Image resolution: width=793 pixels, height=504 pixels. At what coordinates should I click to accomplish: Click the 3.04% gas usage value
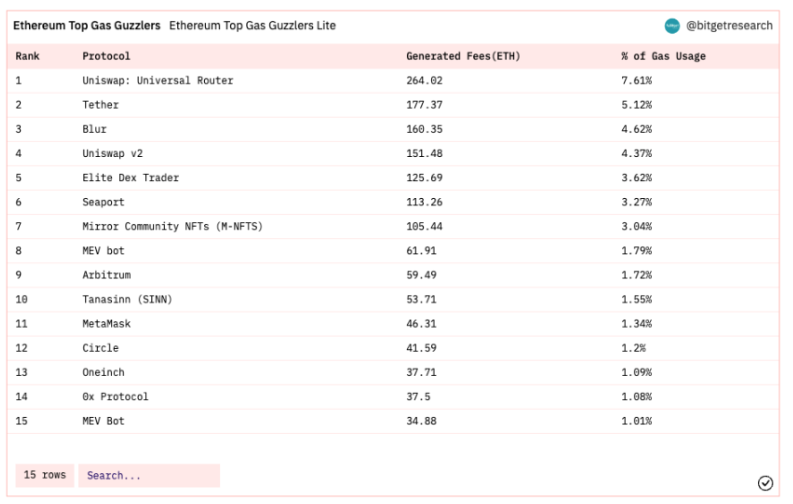(637, 226)
